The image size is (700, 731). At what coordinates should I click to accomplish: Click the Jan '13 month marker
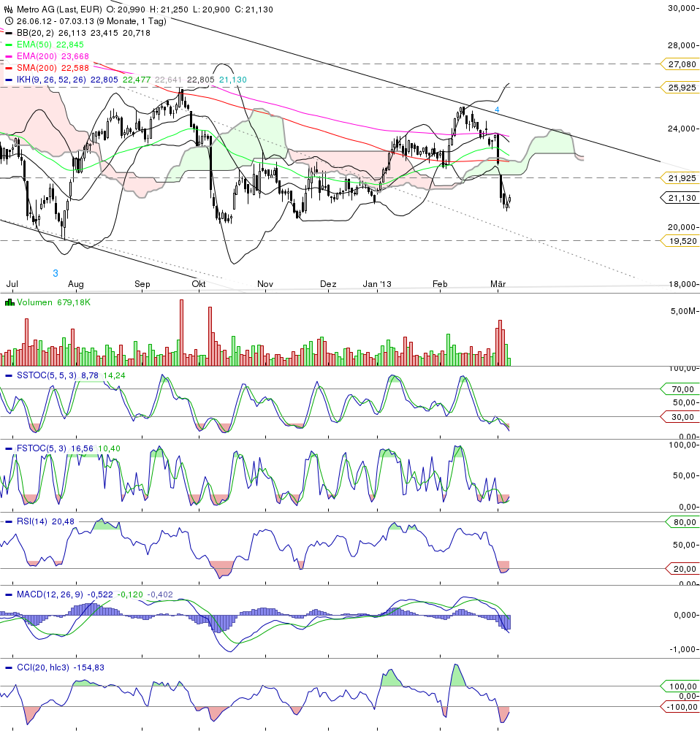377,284
